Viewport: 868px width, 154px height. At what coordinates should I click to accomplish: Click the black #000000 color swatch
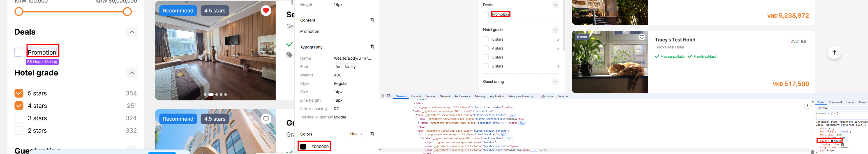coord(303,147)
